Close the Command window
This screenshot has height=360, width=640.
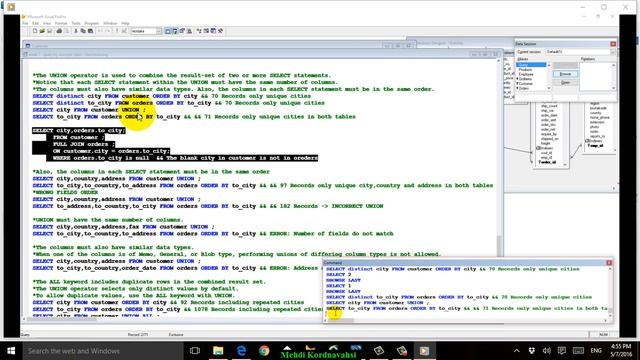tap(609, 263)
